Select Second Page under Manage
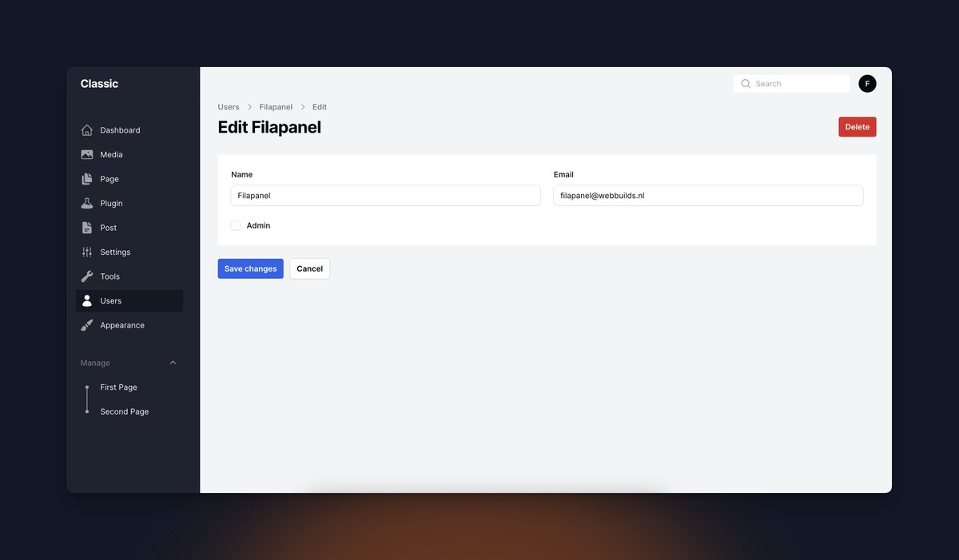 [x=124, y=411]
